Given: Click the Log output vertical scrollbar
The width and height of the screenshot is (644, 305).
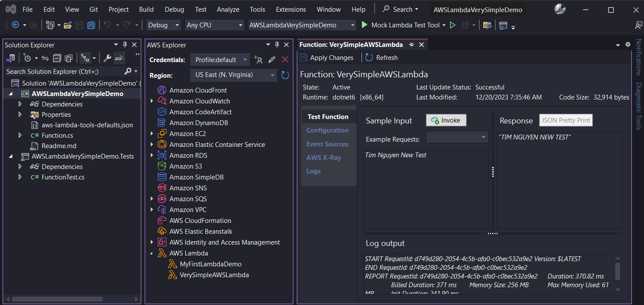Looking at the screenshot, I should [x=617, y=274].
